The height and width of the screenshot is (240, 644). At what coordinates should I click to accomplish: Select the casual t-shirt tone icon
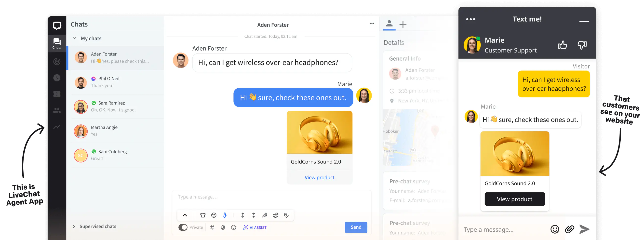point(203,215)
